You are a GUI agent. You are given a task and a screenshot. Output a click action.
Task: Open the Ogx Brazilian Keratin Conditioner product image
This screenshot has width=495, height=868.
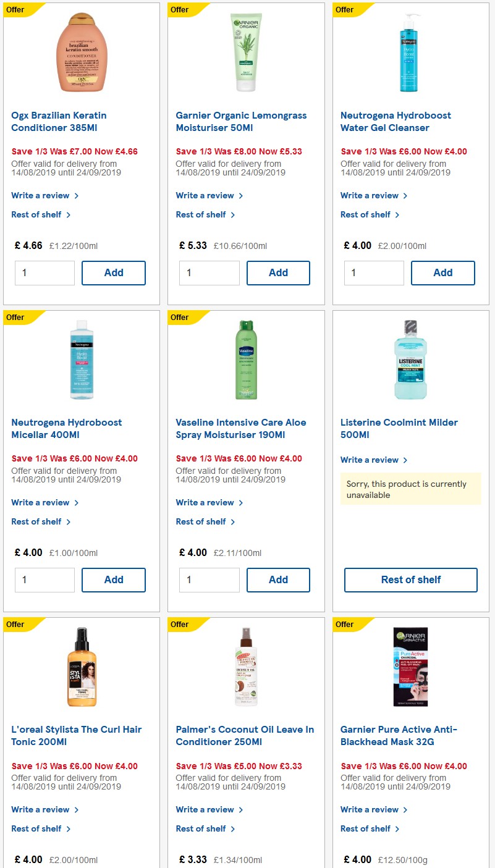pos(80,53)
